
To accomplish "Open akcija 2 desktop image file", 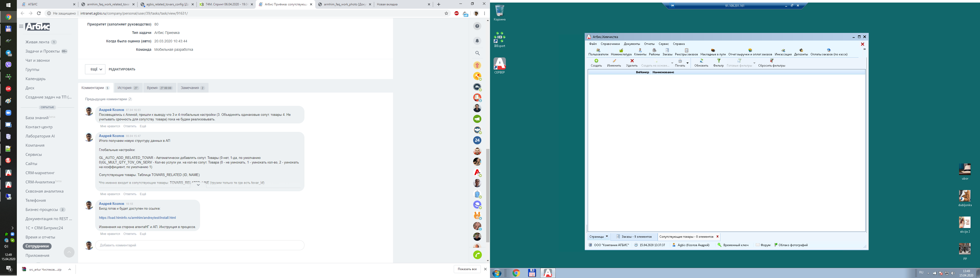I will click(965, 224).
